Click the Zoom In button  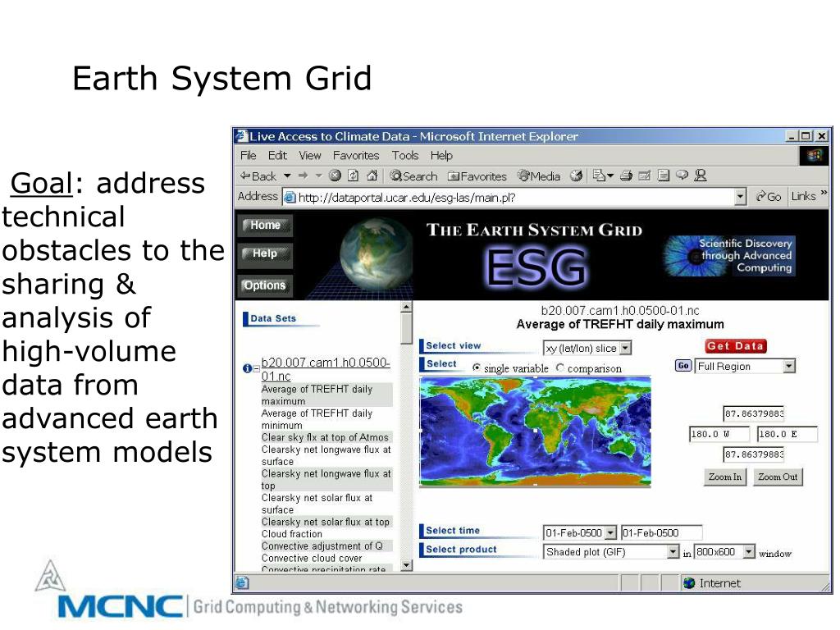pyautogui.click(x=725, y=477)
